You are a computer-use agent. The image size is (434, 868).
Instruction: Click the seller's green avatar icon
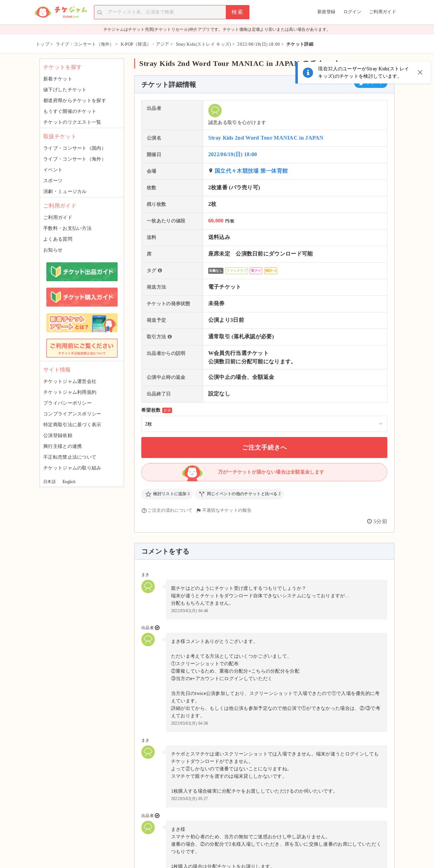(x=215, y=111)
